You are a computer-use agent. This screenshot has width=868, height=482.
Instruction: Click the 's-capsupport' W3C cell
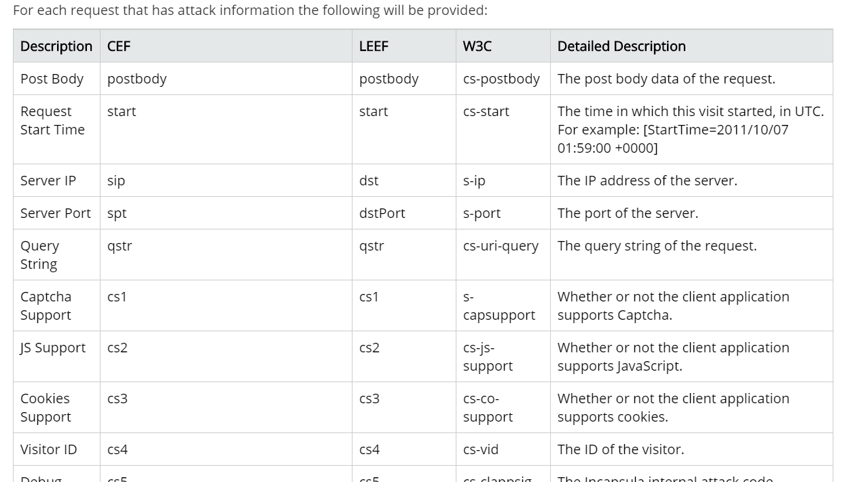tap(499, 306)
